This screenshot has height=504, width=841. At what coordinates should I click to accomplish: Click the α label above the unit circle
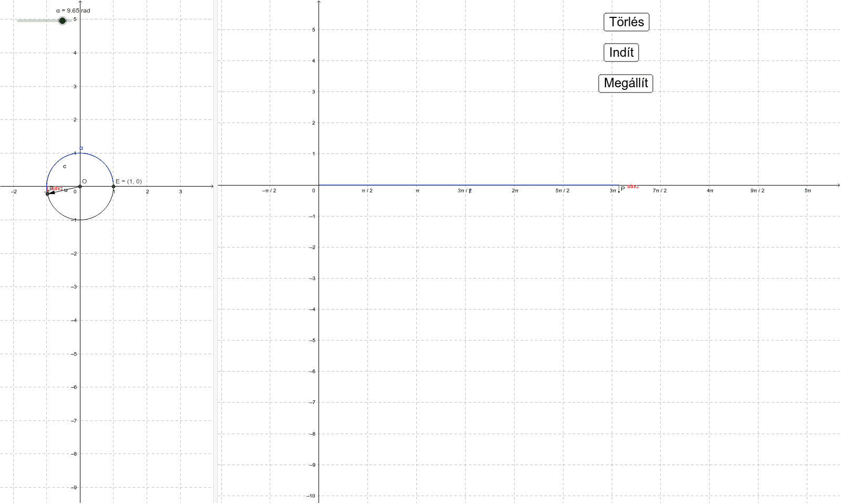[x=81, y=149]
